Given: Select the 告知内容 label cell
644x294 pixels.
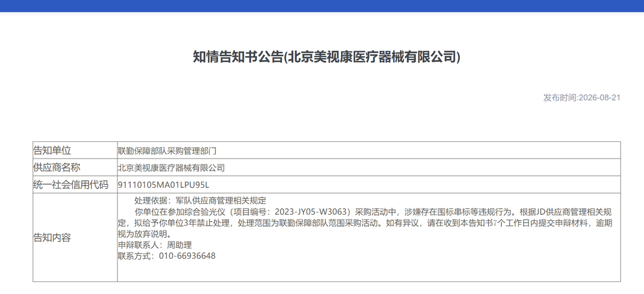Looking at the screenshot, I should [75, 238].
